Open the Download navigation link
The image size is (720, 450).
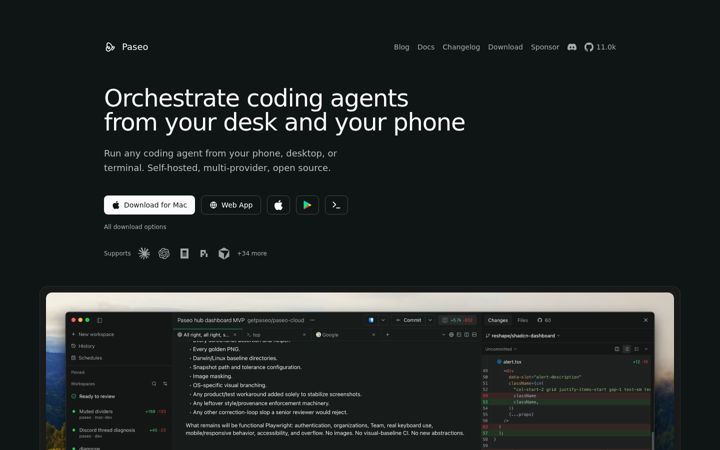(x=505, y=47)
